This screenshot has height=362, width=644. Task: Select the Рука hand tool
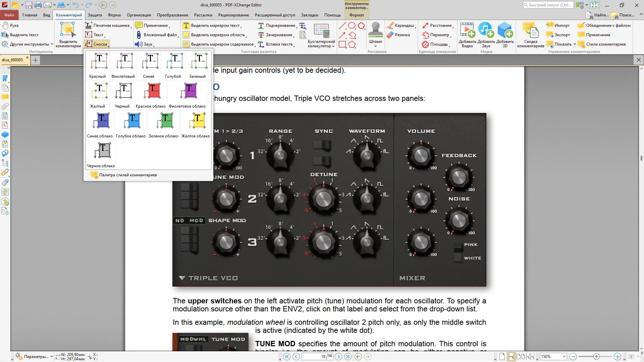tap(11, 25)
